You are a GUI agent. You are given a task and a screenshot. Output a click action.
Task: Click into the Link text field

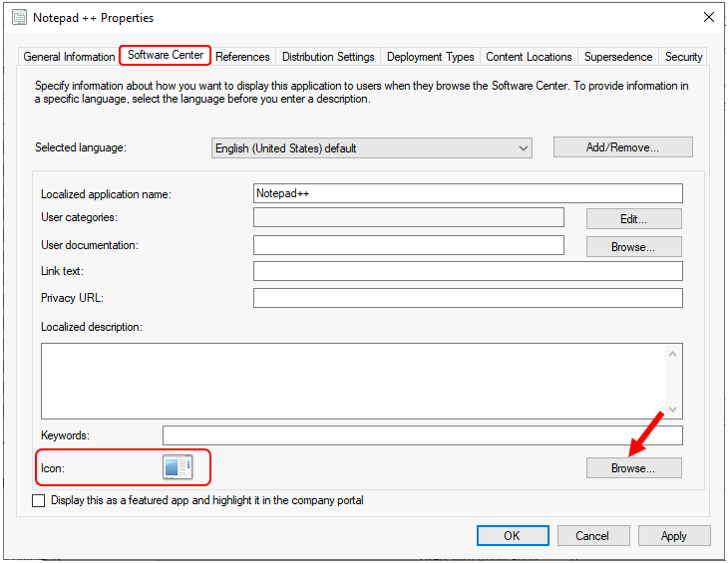pos(468,271)
